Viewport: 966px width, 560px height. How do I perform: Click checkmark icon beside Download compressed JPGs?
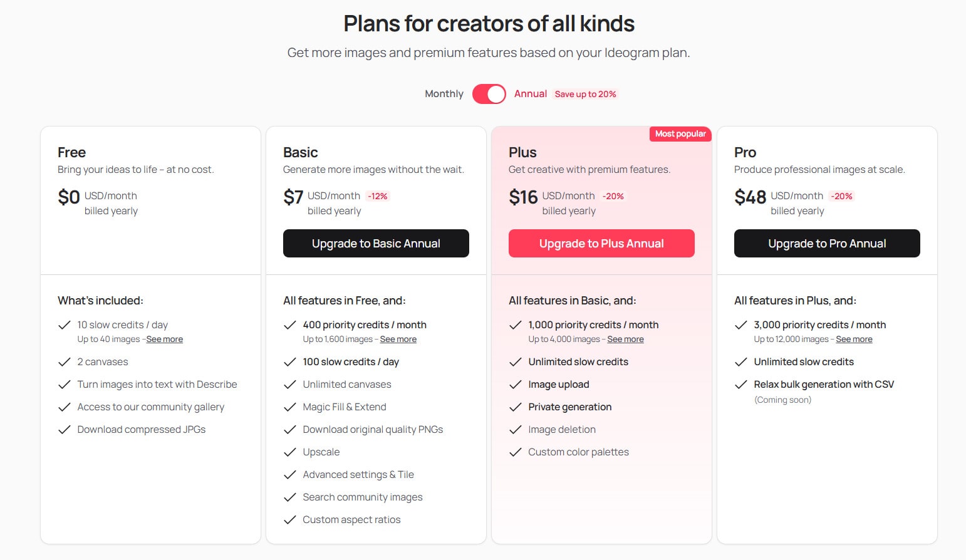click(x=64, y=429)
